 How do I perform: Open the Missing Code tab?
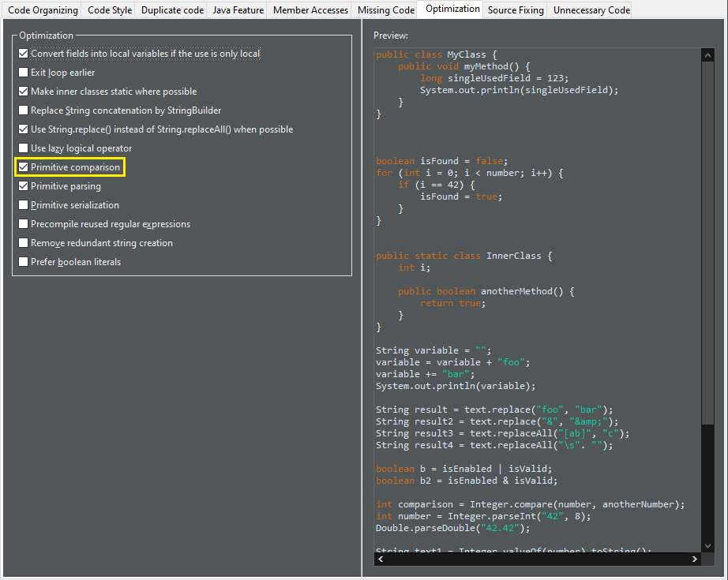386,10
